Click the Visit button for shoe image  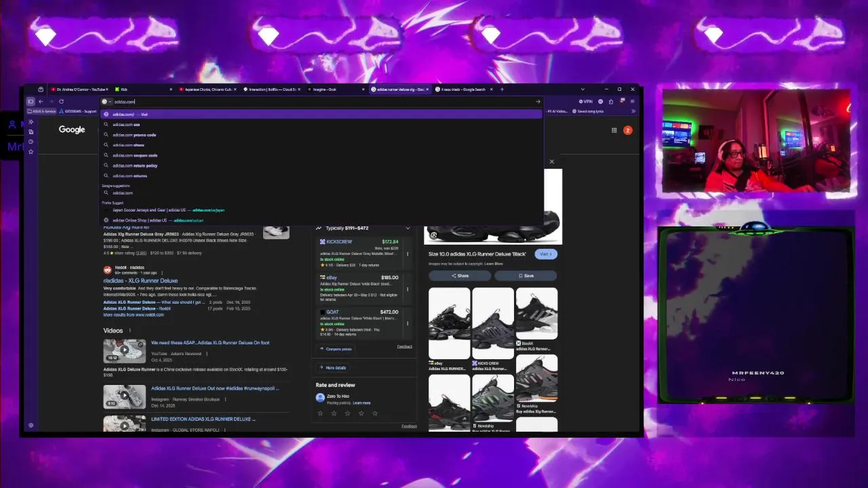point(545,254)
